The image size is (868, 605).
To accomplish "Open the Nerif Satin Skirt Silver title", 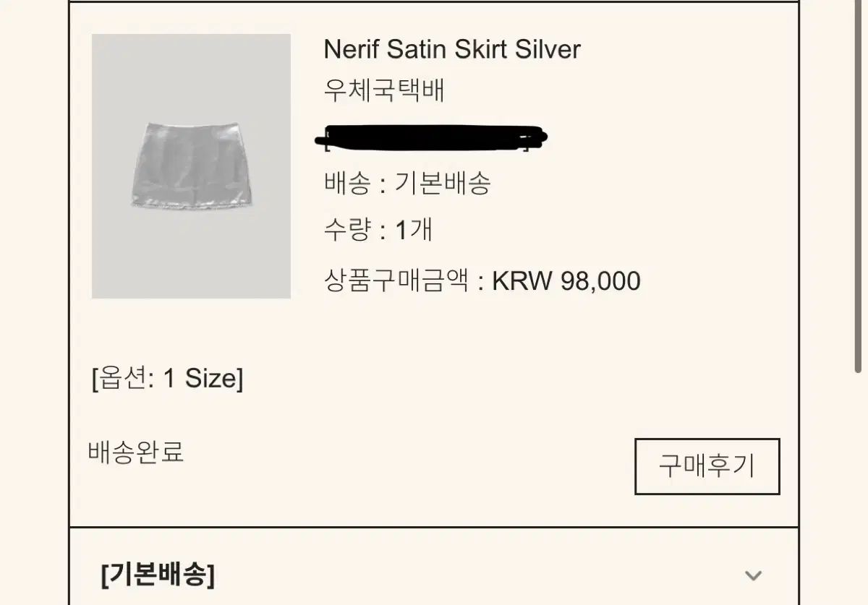I will [x=452, y=49].
